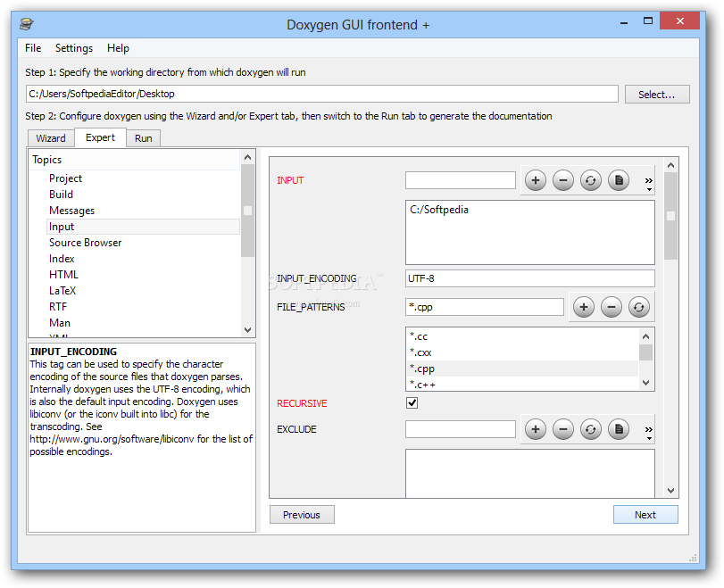
Task: Select the *.cpp pattern in list
Action: (x=521, y=369)
